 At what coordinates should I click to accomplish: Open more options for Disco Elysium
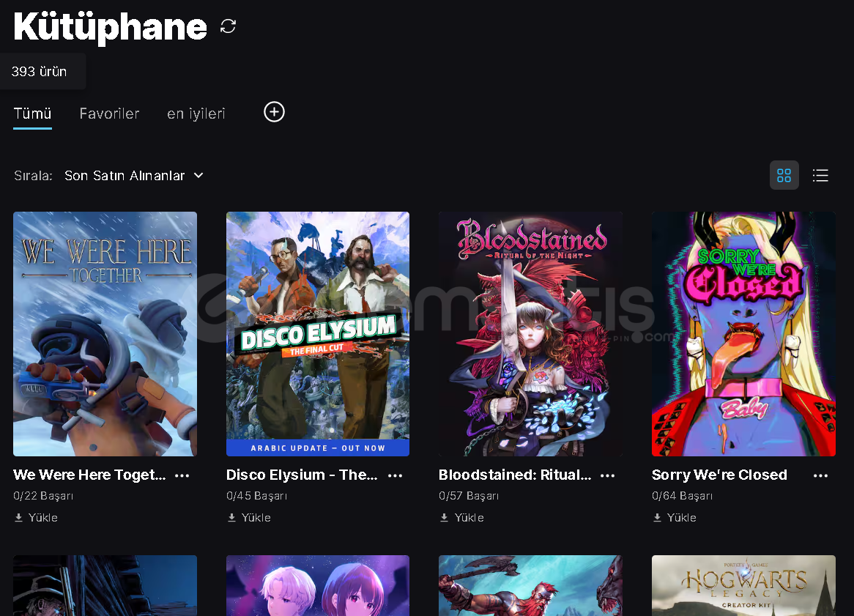(x=395, y=475)
